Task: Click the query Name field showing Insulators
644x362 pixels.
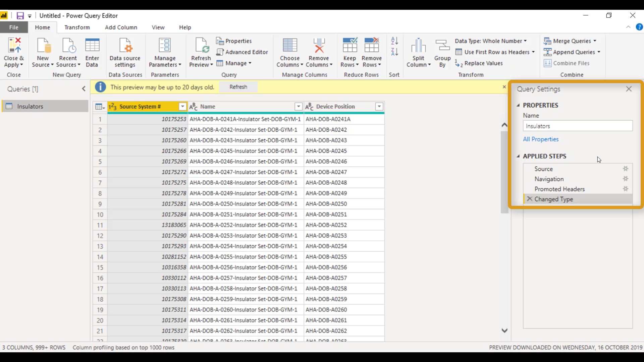Action: [578, 126]
